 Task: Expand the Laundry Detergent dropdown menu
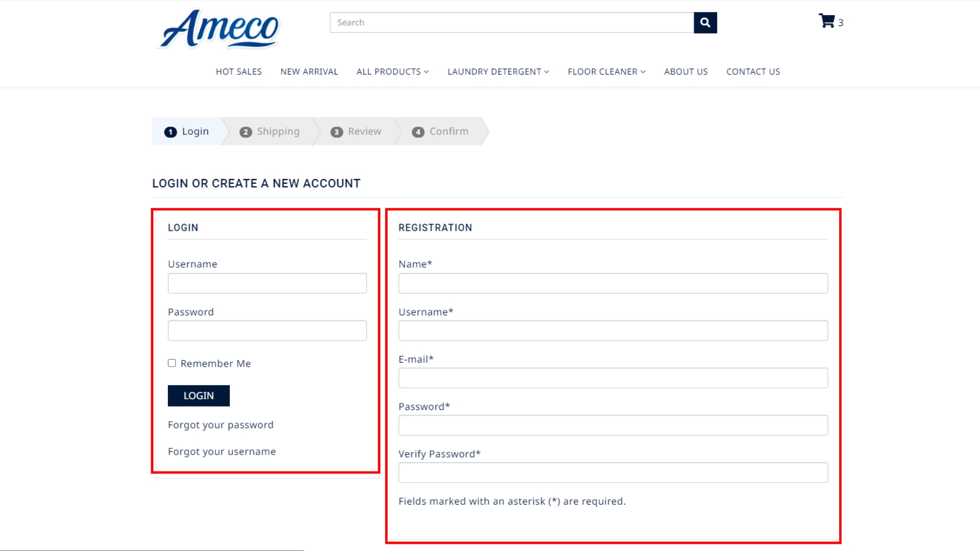coord(498,72)
